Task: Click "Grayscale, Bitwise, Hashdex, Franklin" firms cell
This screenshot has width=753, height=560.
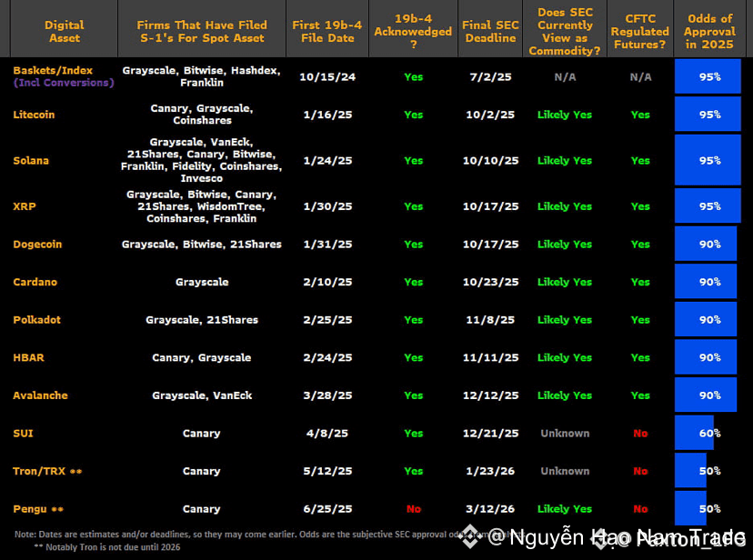Action: [x=202, y=76]
